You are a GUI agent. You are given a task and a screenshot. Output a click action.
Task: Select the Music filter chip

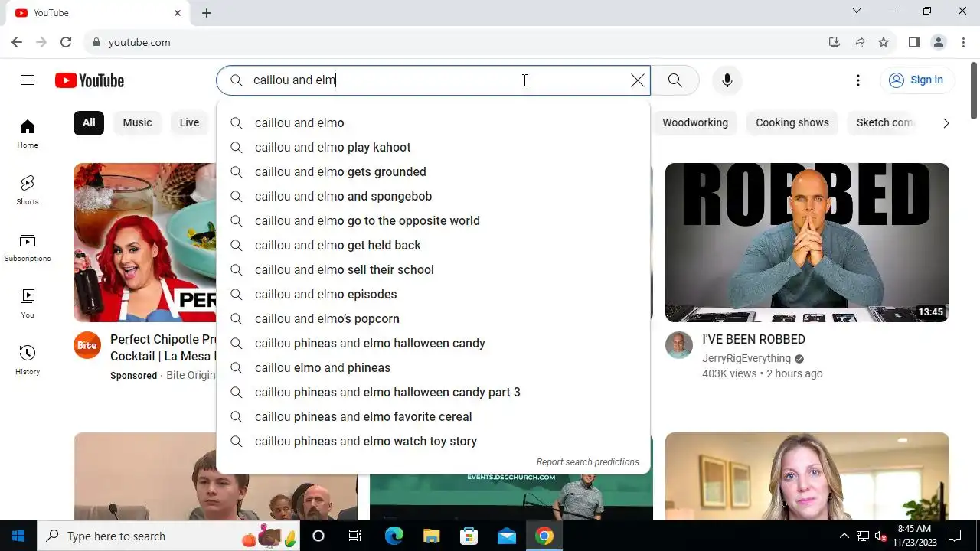pos(137,122)
